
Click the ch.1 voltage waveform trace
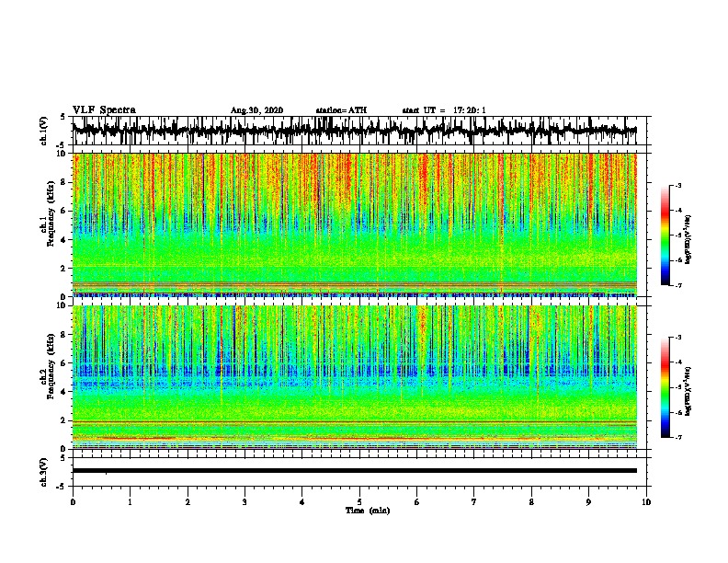point(354,131)
